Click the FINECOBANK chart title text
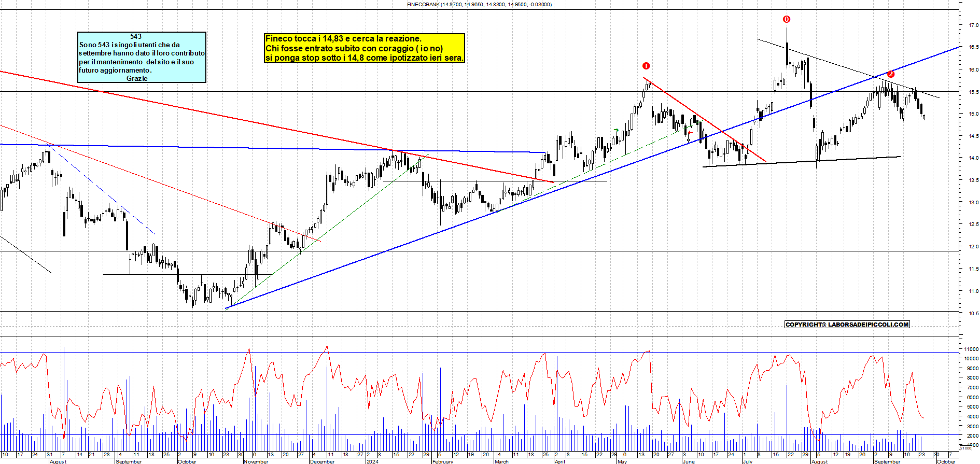 (479, 4)
